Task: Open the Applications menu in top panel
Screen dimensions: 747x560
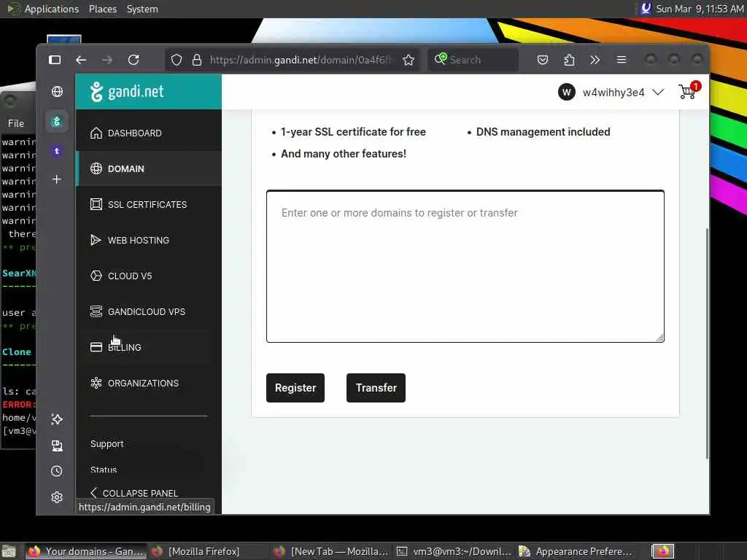Action: pyautogui.click(x=52, y=9)
